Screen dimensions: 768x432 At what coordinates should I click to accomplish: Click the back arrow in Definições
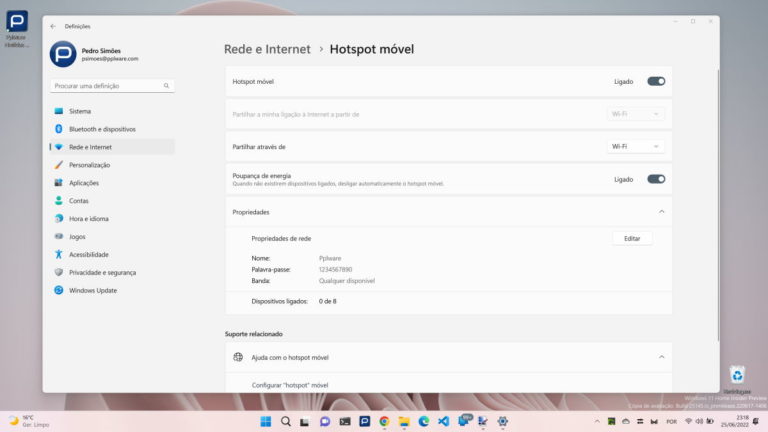click(x=53, y=26)
